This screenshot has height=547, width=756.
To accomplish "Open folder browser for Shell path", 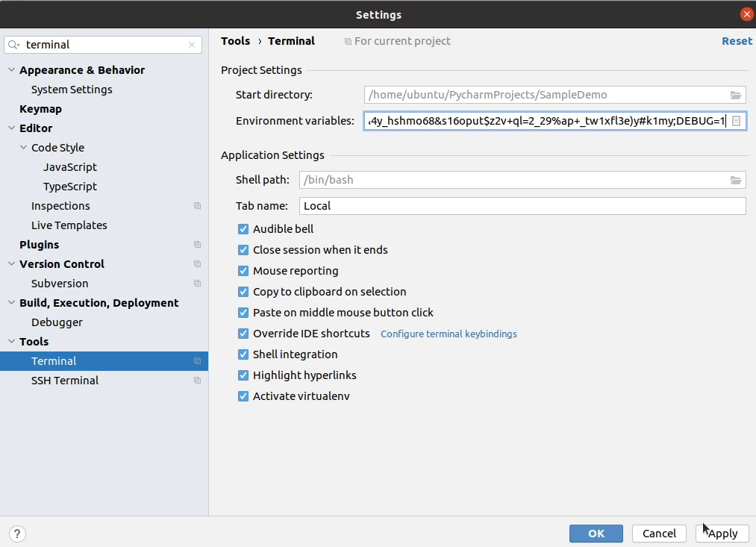I will (x=736, y=179).
